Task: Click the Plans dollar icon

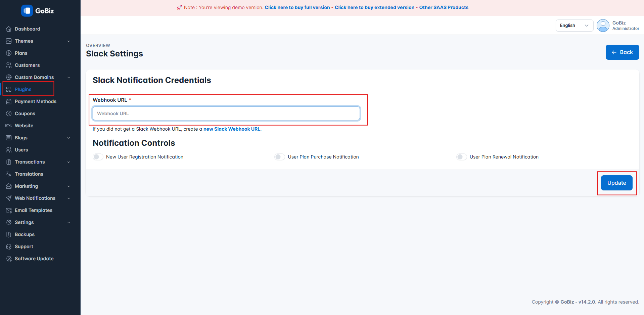Action: coord(9,53)
